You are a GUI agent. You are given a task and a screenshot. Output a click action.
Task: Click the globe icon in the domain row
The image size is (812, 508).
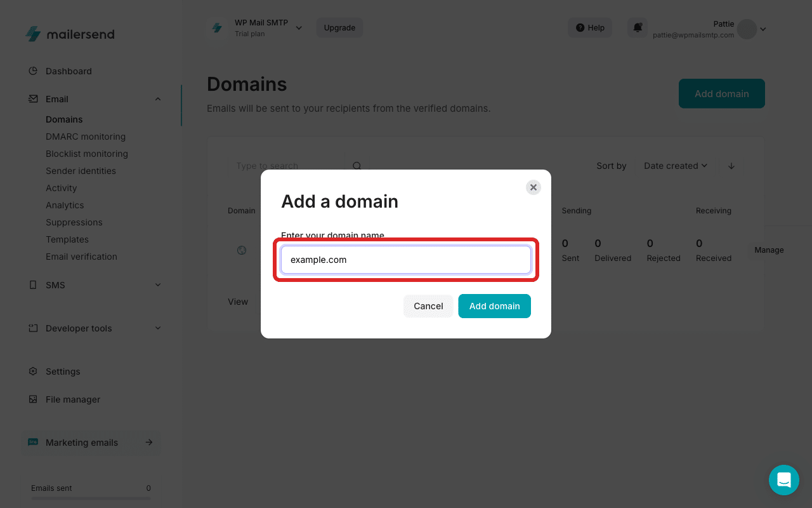[242, 250]
